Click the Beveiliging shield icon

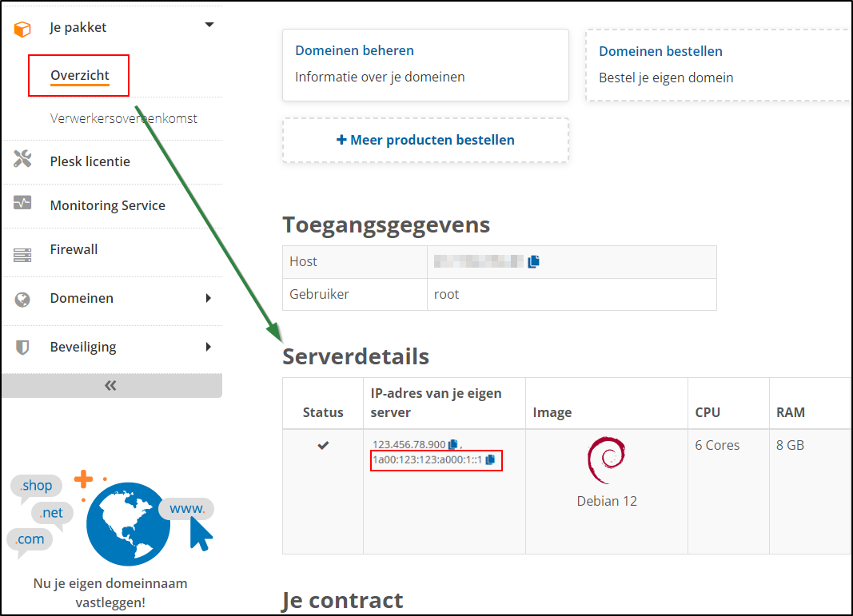click(21, 346)
